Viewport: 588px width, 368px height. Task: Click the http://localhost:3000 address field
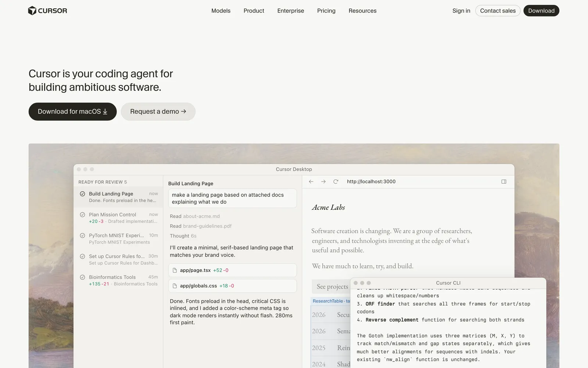pos(371,181)
